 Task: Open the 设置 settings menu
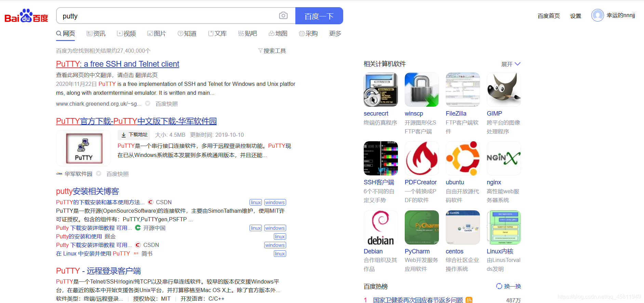coord(576,16)
